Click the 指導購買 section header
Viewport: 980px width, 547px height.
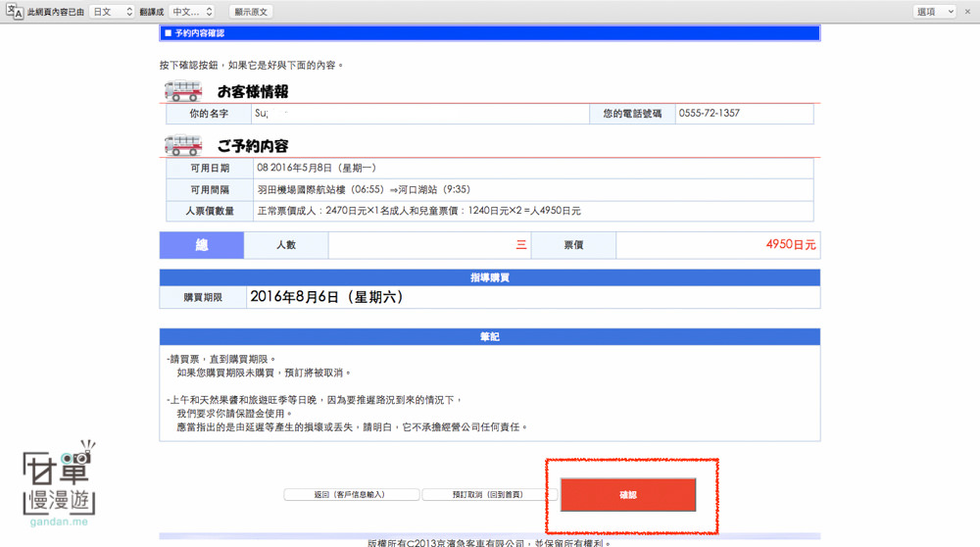489,277
